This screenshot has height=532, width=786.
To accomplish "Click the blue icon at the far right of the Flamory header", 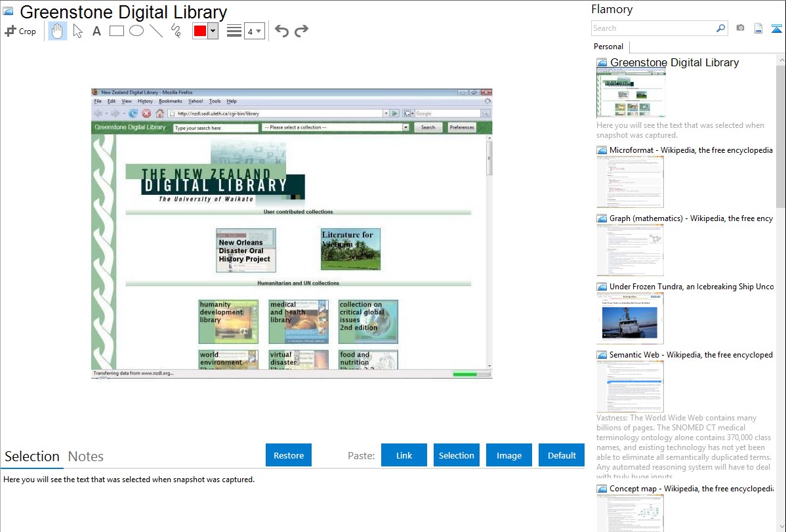I will 776,28.
